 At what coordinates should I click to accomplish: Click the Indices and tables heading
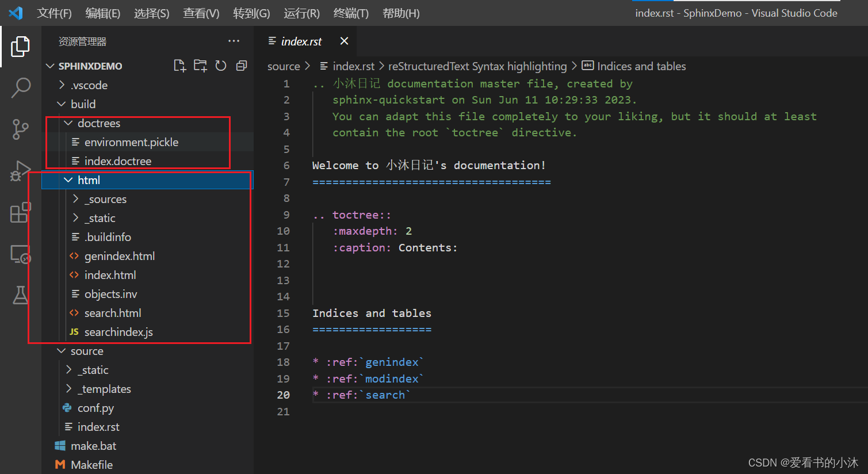[x=372, y=314]
